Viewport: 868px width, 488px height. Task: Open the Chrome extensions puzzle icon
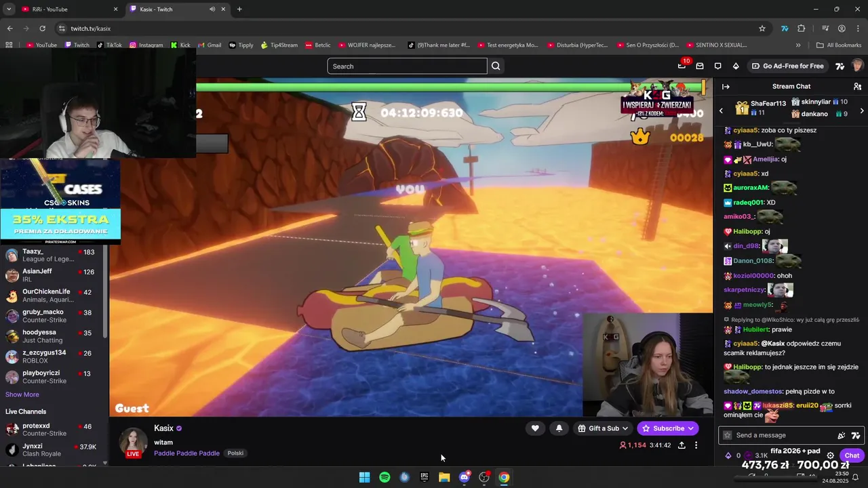[x=802, y=28]
